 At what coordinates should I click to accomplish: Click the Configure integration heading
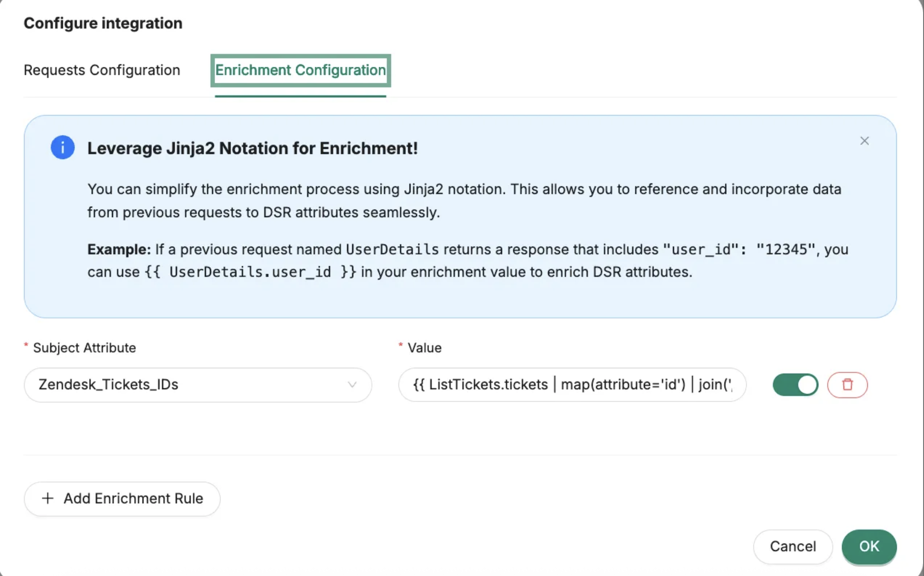103,23
